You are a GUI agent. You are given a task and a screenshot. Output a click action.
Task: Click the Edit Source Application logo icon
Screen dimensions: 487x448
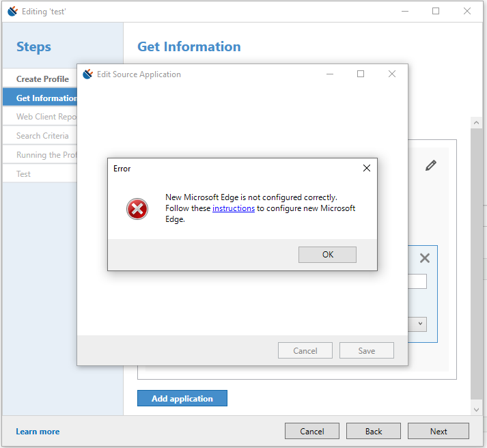pyautogui.click(x=88, y=74)
